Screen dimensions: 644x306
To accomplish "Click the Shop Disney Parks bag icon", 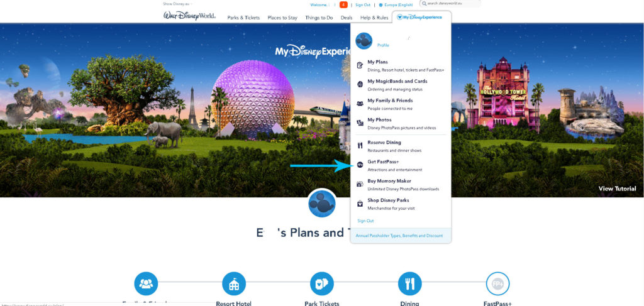I will pos(360,204).
